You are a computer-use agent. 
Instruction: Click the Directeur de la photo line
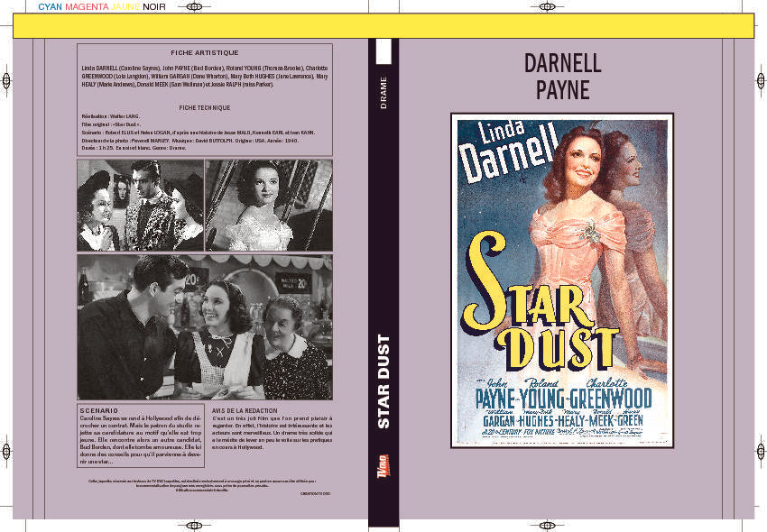click(189, 141)
